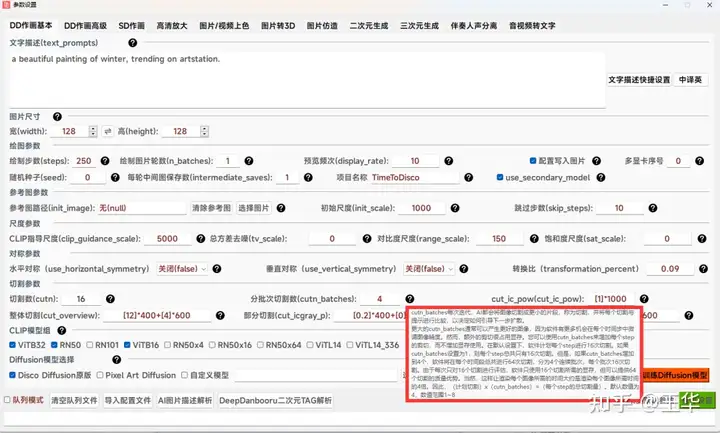This screenshot has height=433, width=720.
Task: Show help for Diffusion模型选择
Action: [117, 360]
